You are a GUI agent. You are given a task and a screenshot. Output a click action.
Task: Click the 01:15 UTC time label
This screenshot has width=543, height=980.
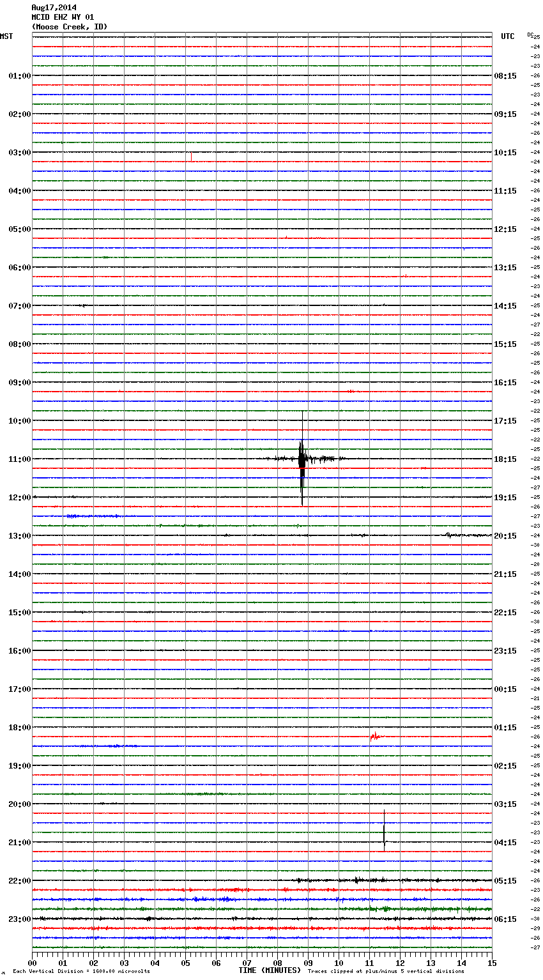click(x=505, y=728)
